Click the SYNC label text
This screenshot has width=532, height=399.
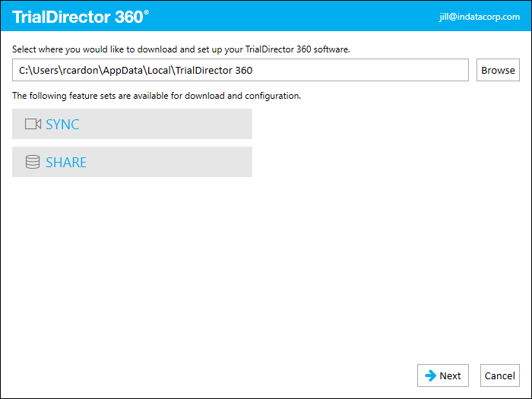[x=62, y=125]
